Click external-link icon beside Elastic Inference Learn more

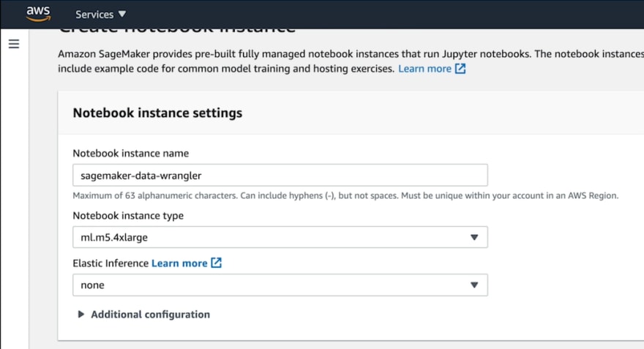(216, 263)
